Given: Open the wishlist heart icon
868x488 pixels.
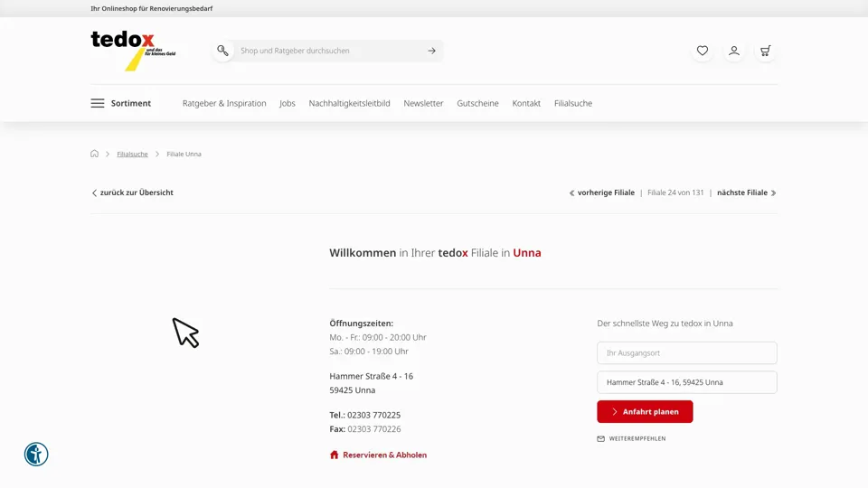Looking at the screenshot, I should tap(703, 51).
